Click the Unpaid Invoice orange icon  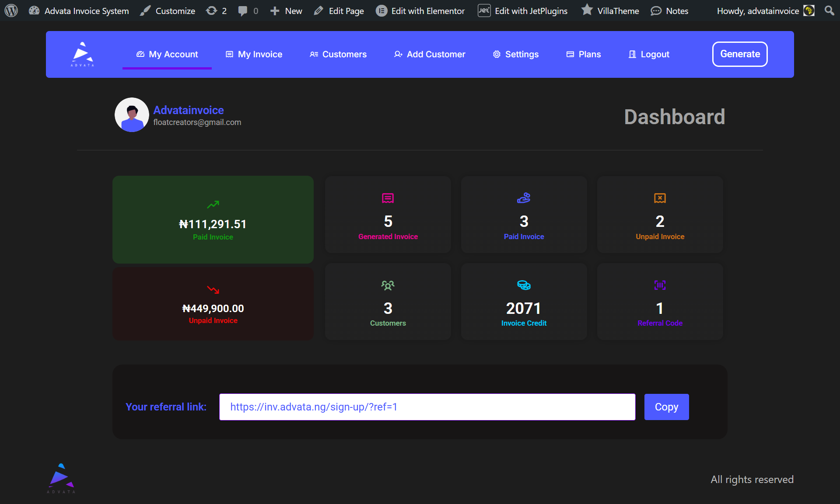pos(660,198)
